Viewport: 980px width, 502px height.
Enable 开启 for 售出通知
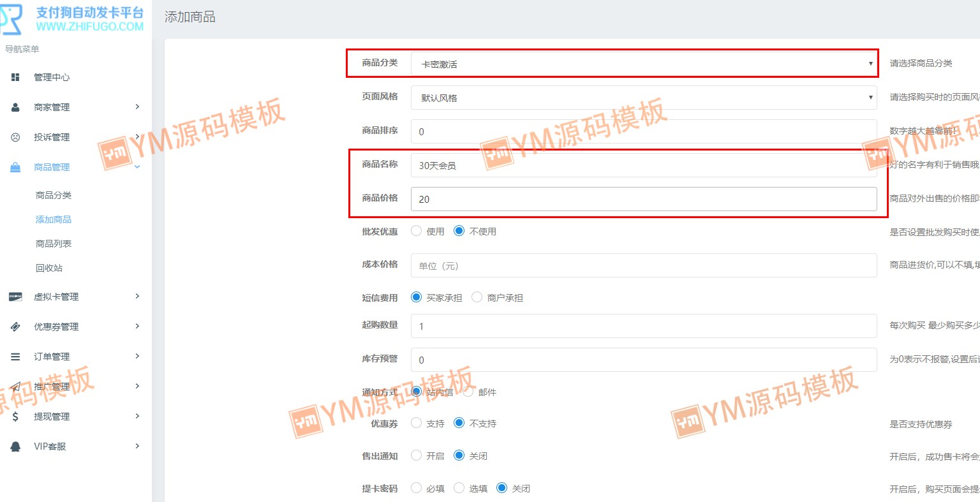coord(417,455)
